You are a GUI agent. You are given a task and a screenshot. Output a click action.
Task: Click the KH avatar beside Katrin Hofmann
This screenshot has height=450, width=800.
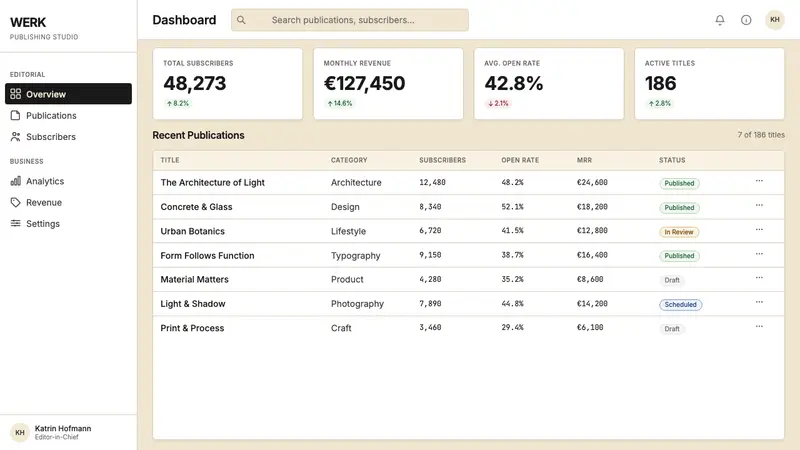pos(20,432)
